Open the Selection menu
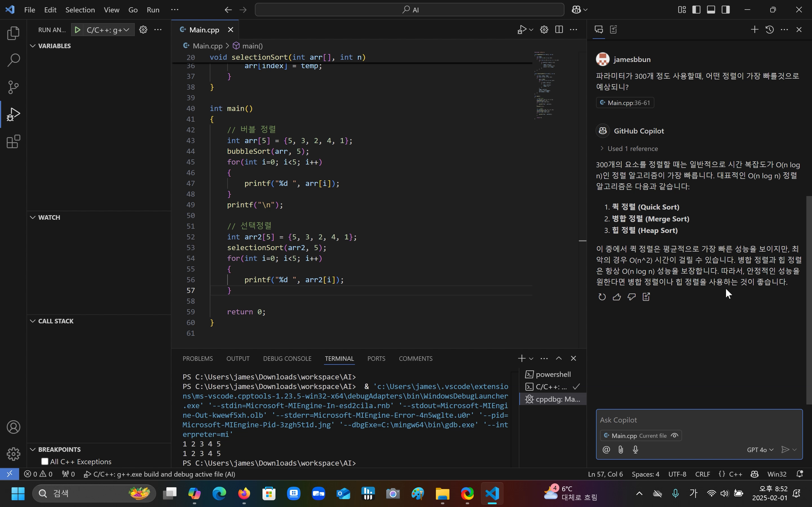Image resolution: width=812 pixels, height=507 pixels. [x=80, y=10]
